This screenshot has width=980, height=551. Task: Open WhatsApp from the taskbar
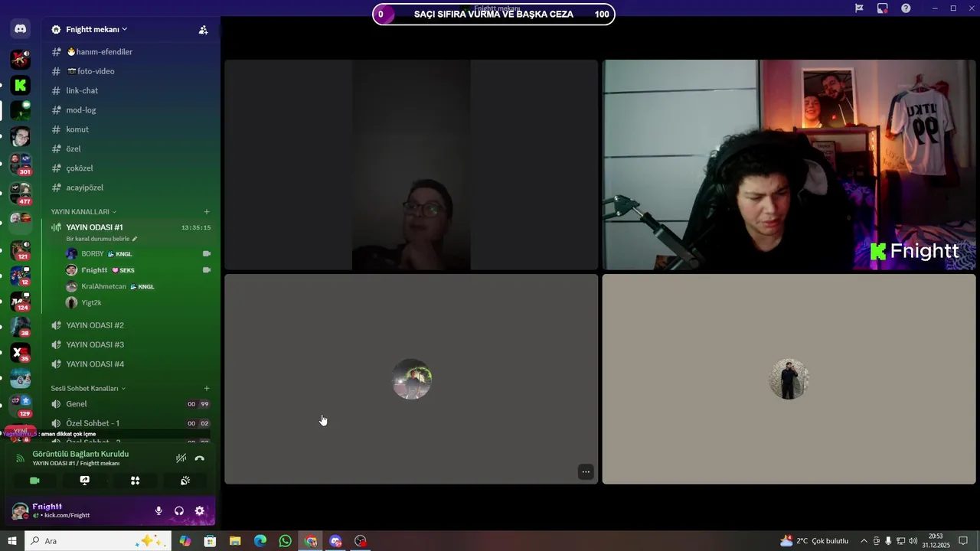tap(285, 541)
